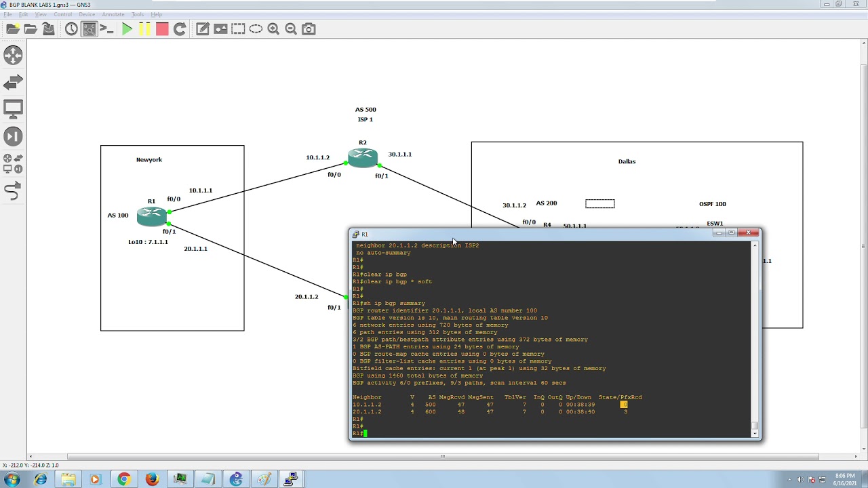
Task: Click the AS 500 label
Action: coord(366,109)
